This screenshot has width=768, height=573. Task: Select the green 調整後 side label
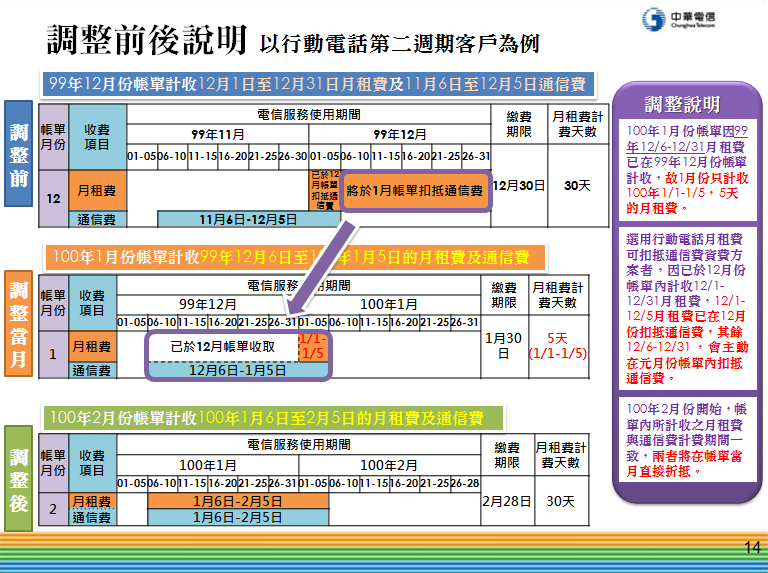(x=19, y=478)
